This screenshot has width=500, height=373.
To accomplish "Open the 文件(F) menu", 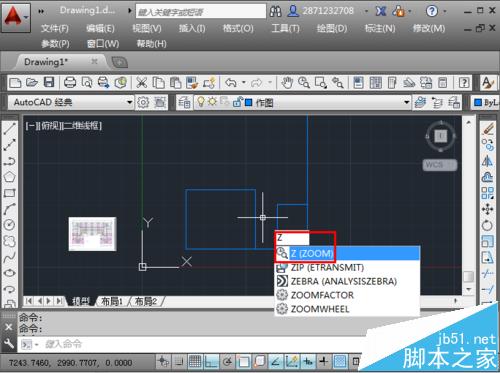I will [55, 29].
